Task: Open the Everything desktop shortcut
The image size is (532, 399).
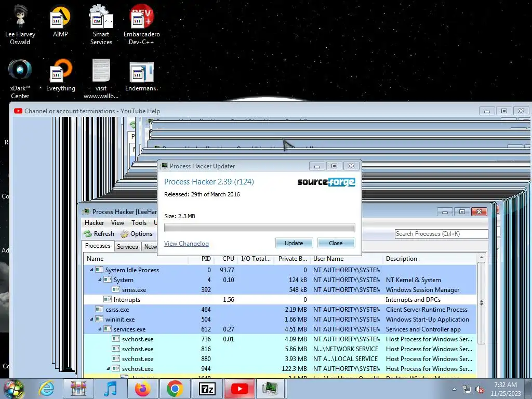Action: click(x=60, y=75)
